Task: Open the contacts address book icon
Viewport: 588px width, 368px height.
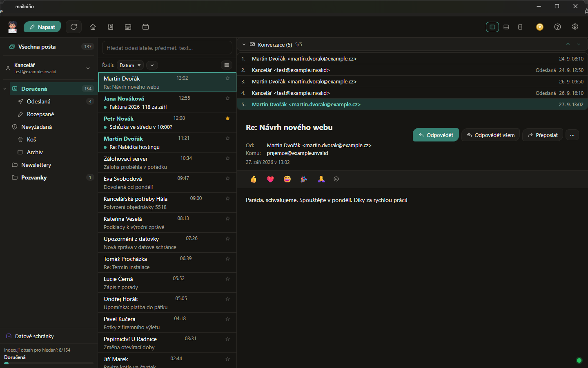Action: click(110, 27)
